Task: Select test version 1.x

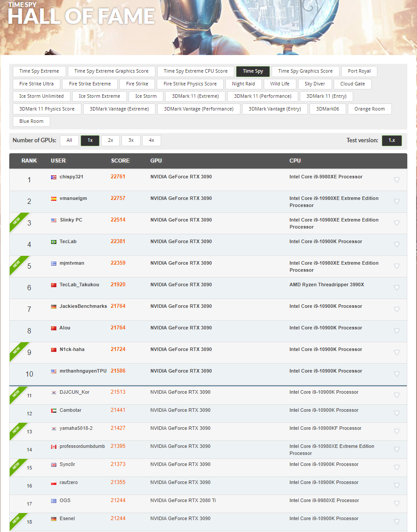Action: click(392, 140)
